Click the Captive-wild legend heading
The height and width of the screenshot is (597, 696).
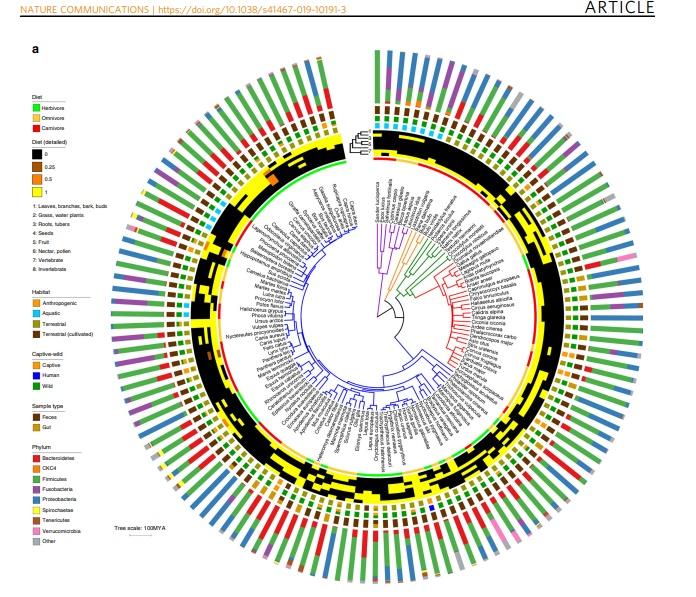click(47, 354)
